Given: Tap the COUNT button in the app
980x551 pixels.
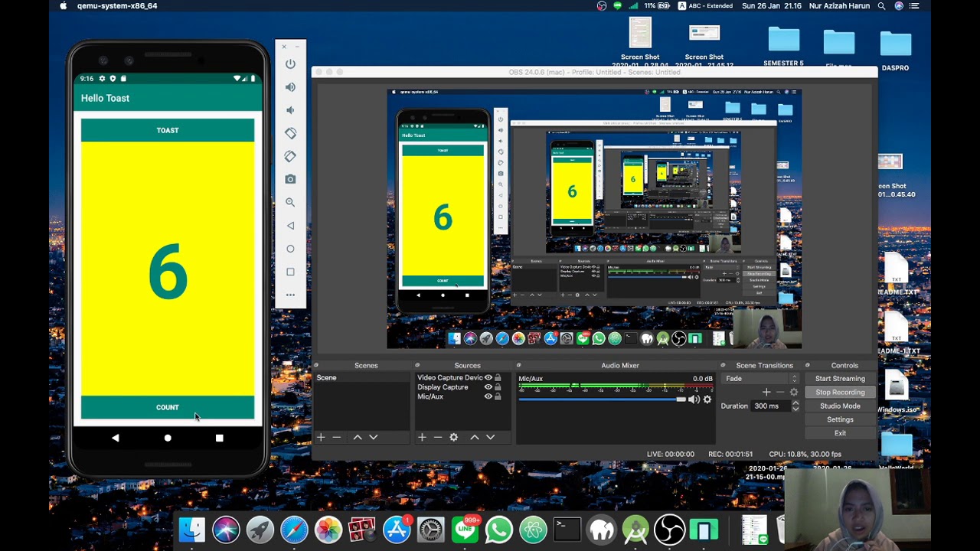Looking at the screenshot, I should (168, 407).
